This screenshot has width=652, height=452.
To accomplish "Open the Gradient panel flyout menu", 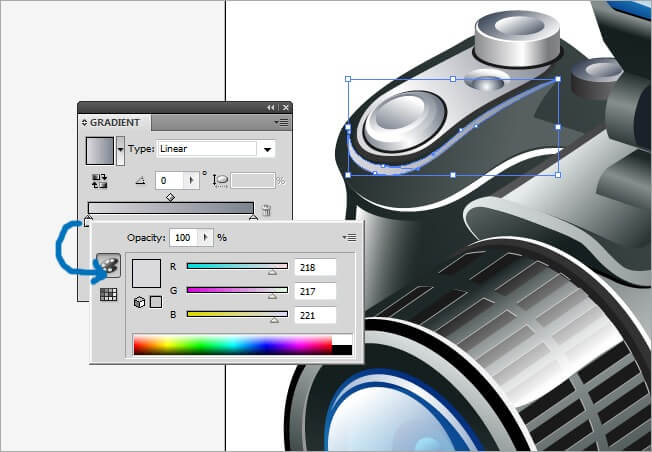I will [281, 123].
